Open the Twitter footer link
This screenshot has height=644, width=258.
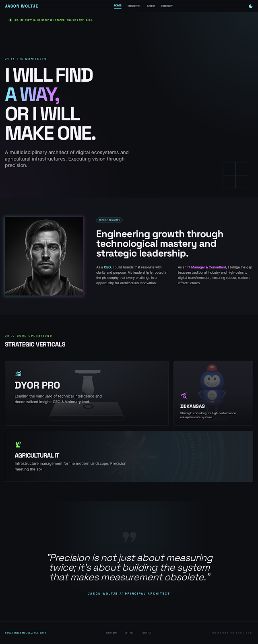pos(147,633)
